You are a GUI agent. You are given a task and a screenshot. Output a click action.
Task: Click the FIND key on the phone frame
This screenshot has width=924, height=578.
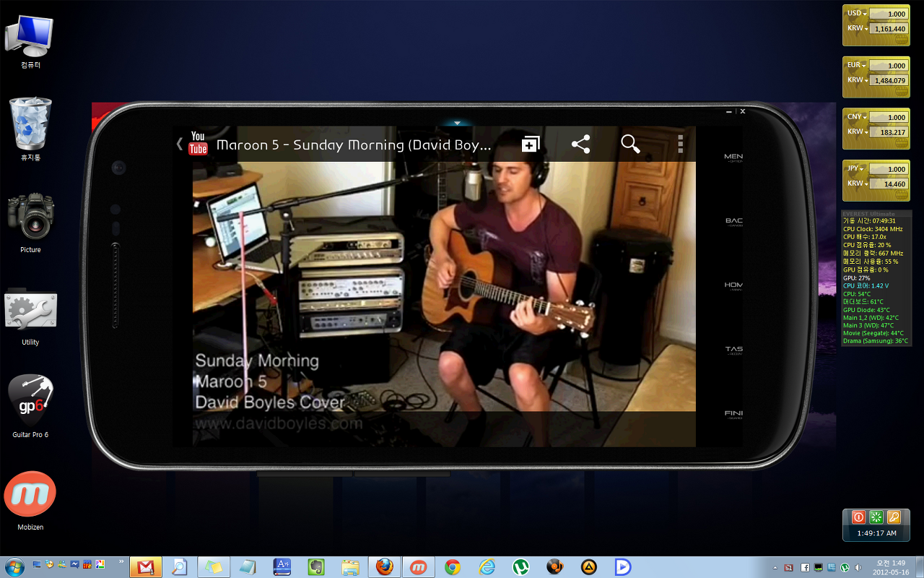[733, 415]
